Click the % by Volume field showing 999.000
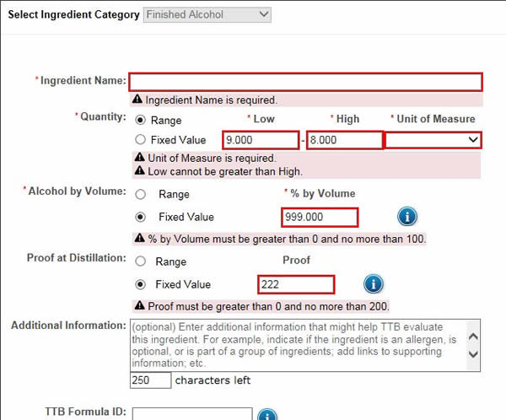Viewport: 506px width, 420px height. [320, 218]
